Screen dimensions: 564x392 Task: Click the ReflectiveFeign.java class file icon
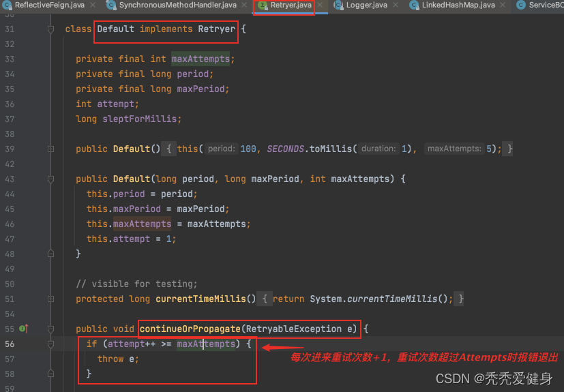click(7, 5)
